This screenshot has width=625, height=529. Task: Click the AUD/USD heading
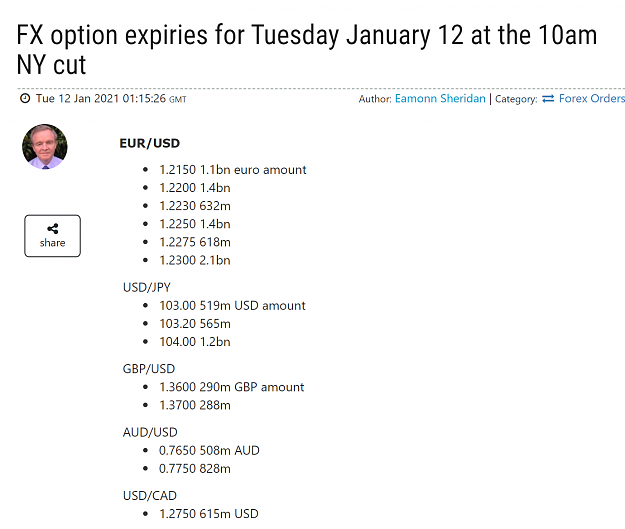tap(150, 432)
